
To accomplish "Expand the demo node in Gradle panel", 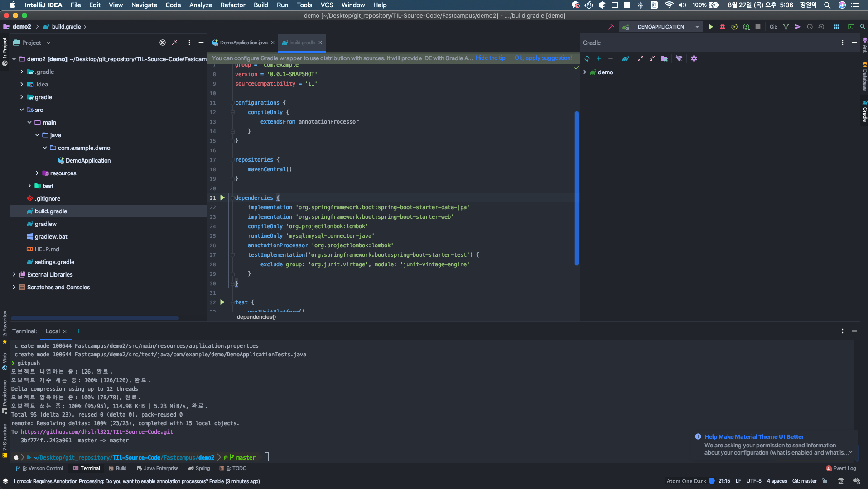I will (x=585, y=72).
